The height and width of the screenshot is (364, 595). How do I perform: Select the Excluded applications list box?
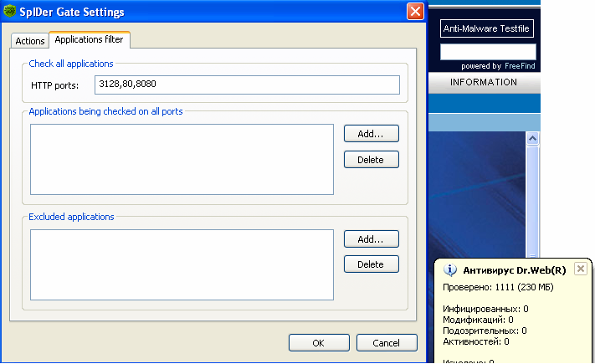(182, 264)
